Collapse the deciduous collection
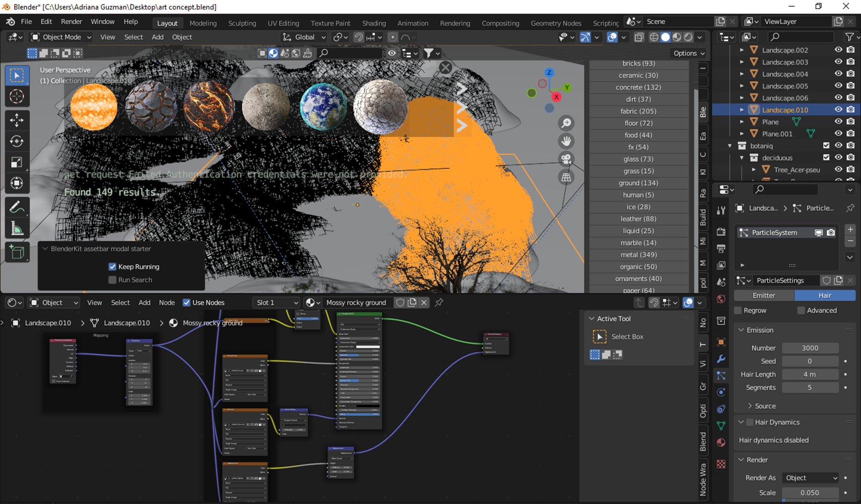The image size is (861, 504). (742, 157)
